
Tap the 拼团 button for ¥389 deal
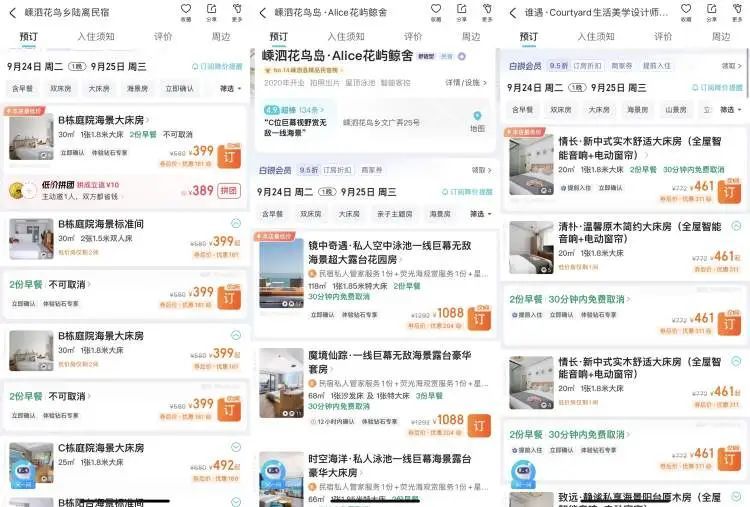(x=229, y=190)
